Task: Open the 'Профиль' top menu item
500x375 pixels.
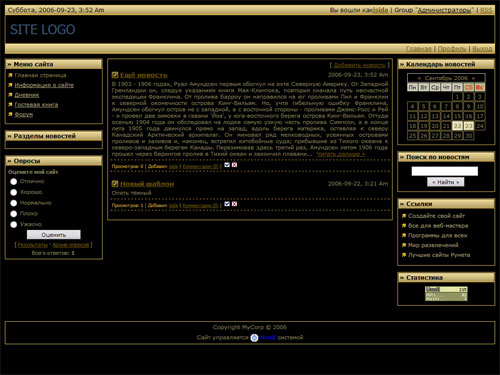Action: click(x=452, y=49)
